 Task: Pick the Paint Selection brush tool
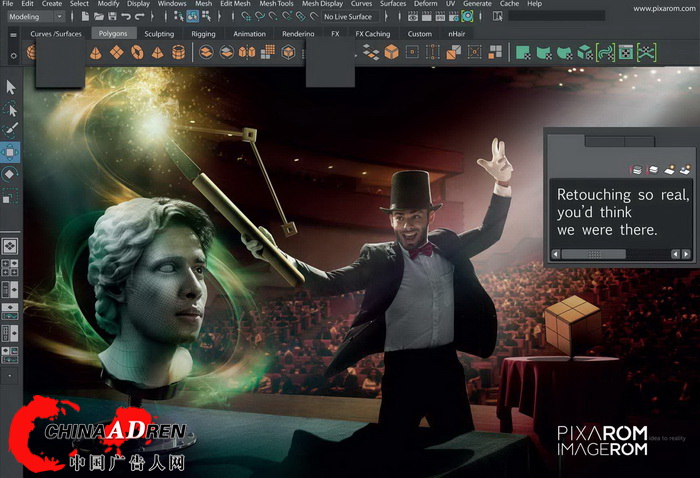pos(11,130)
